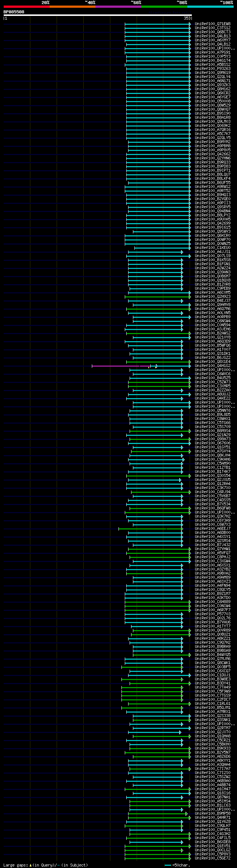
Task: Select label UniRef100_Q2QLY5
Action: click(x=213, y=138)
